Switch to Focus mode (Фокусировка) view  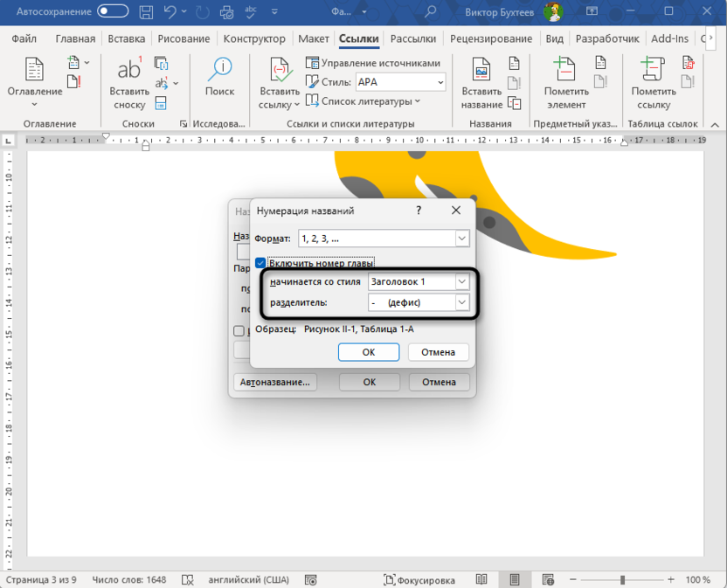pyautogui.click(x=418, y=580)
